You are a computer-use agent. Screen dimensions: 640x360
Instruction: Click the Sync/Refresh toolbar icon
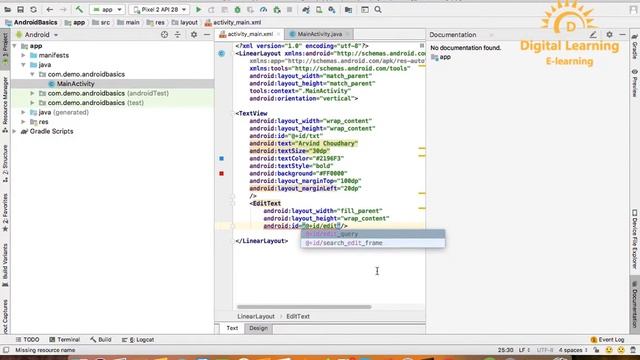point(33,9)
